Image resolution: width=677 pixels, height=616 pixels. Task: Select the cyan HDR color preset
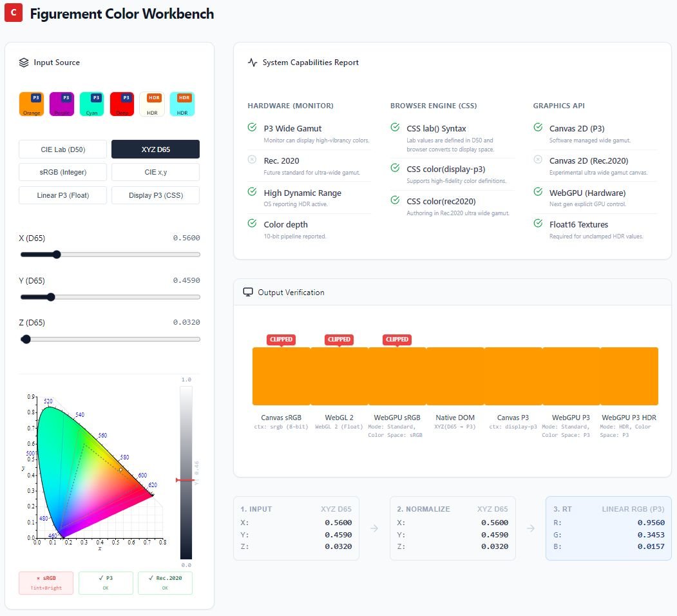click(x=182, y=104)
